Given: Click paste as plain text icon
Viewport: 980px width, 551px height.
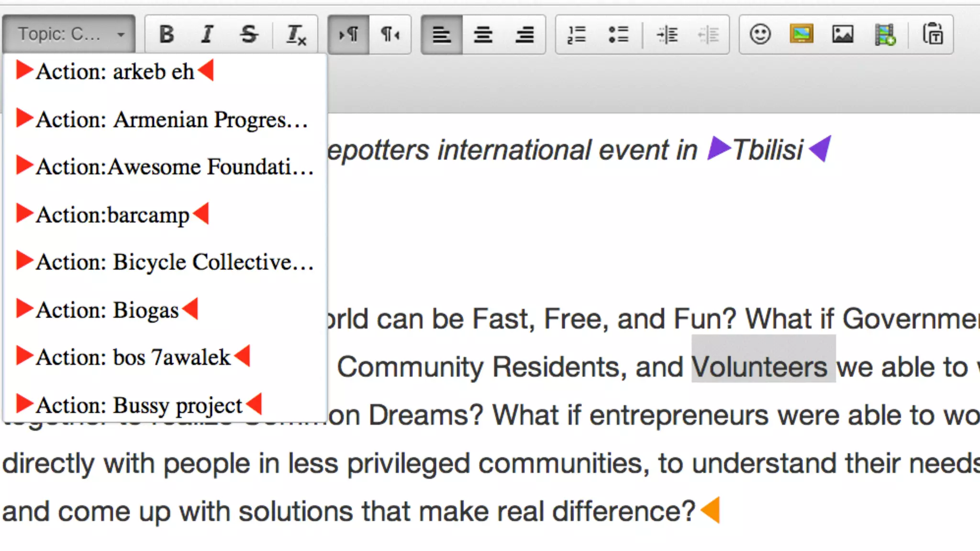Looking at the screenshot, I should click(x=933, y=34).
